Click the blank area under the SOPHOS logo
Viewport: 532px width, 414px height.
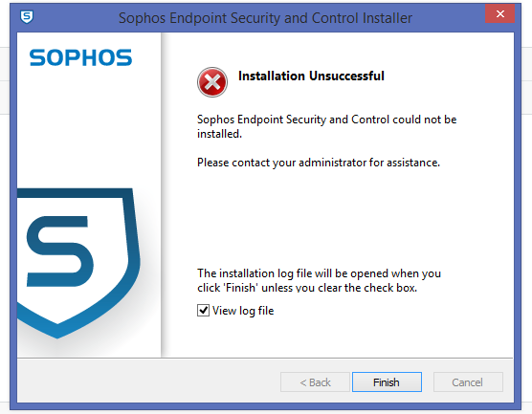tap(89, 127)
